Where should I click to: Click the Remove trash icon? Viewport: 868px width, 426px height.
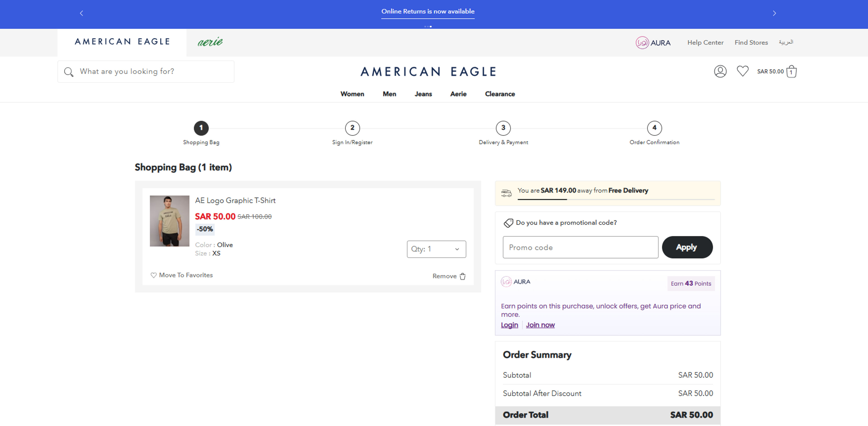click(x=463, y=276)
